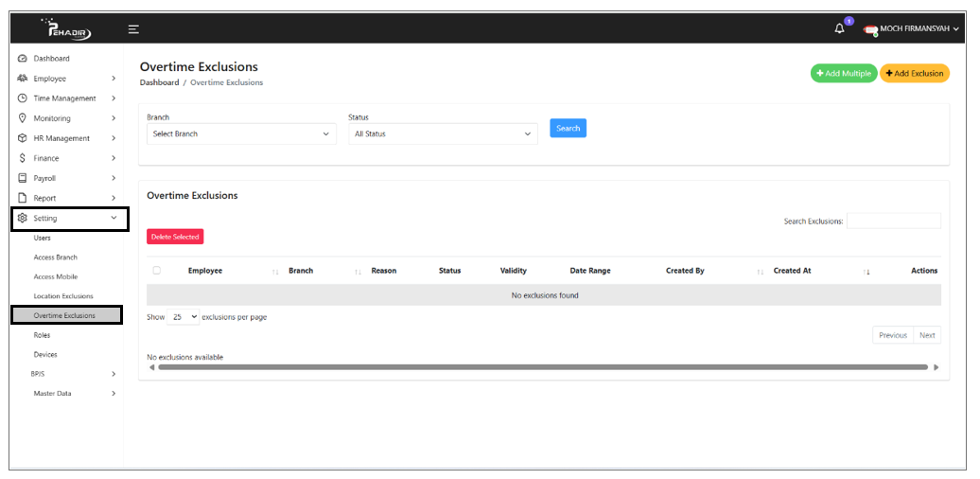Image resolution: width=980 pixels, height=479 pixels.
Task: Change the exclusions per page dropdown
Action: coord(183,317)
